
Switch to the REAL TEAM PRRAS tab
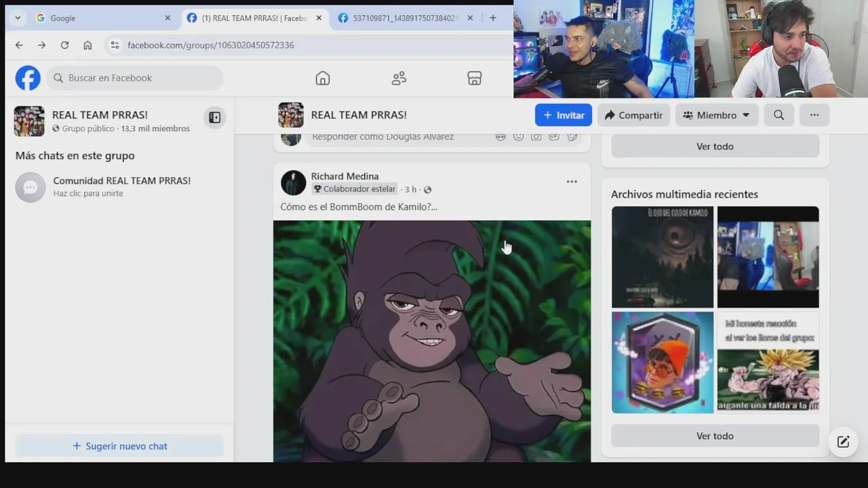click(x=255, y=18)
